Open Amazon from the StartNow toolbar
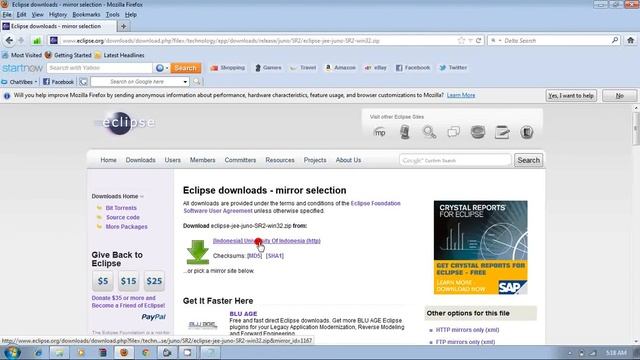Screen dimensions: 640x360 click(340, 68)
